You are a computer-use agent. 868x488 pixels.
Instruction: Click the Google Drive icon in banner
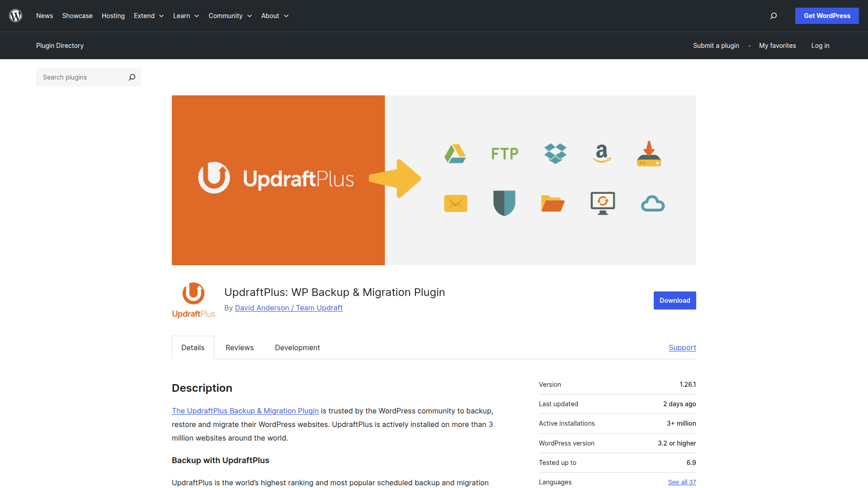click(x=455, y=154)
